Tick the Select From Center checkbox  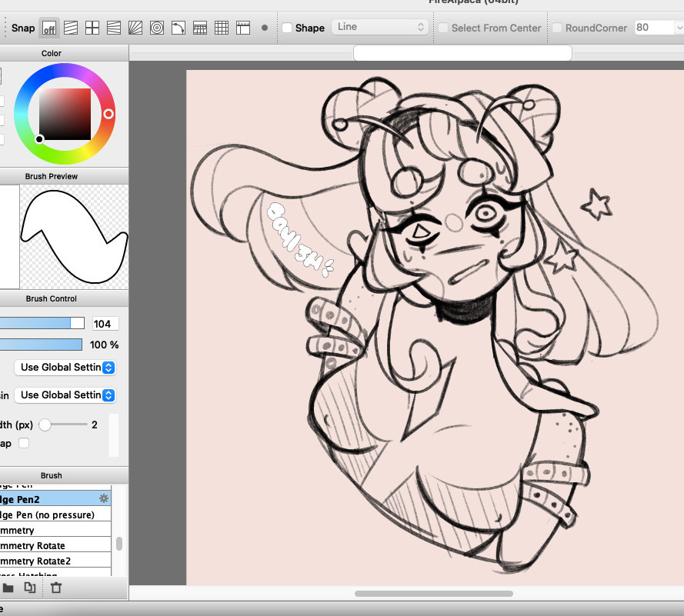[x=443, y=28]
